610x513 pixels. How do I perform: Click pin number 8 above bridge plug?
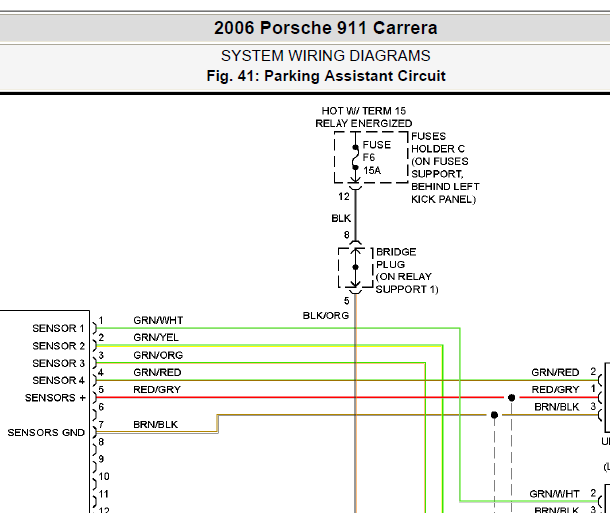347,235
